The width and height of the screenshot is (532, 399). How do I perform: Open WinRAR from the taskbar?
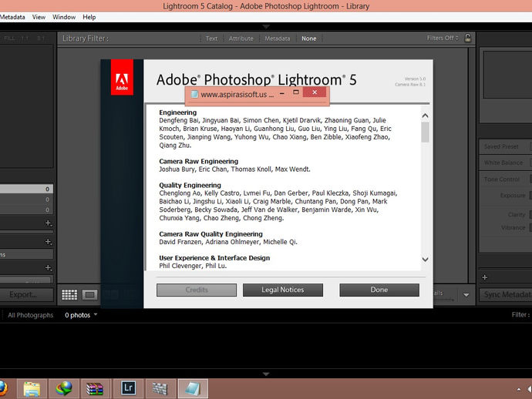pos(95,388)
